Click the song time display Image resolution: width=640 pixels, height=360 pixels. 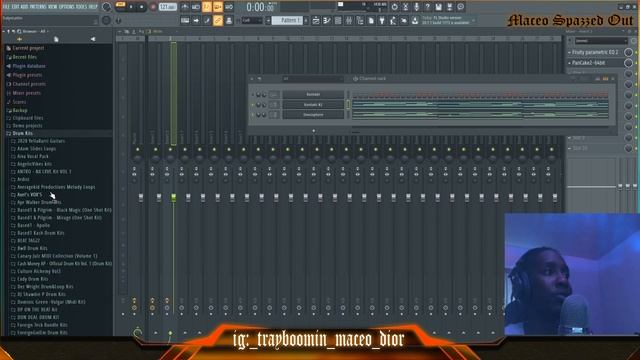pyautogui.click(x=261, y=7)
